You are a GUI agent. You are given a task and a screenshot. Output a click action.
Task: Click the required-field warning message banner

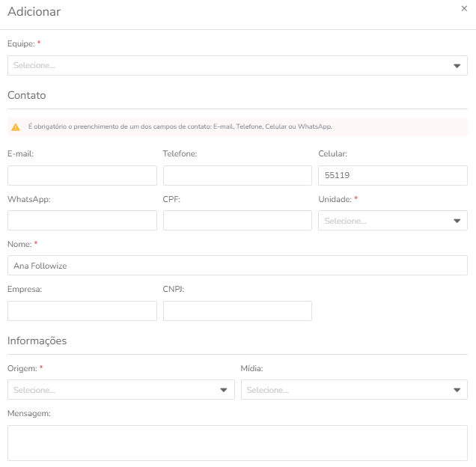point(237,126)
